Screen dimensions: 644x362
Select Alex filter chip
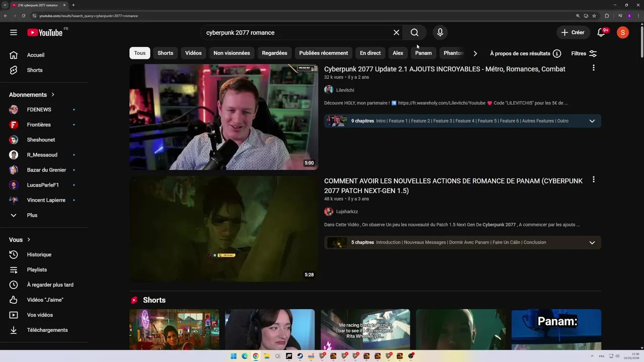(x=398, y=53)
